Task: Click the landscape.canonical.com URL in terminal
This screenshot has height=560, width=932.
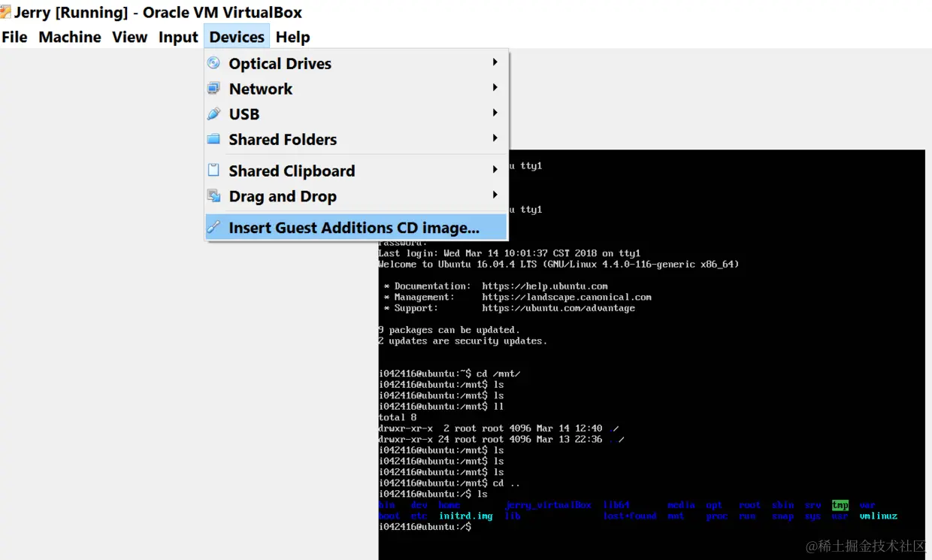Action: point(567,297)
